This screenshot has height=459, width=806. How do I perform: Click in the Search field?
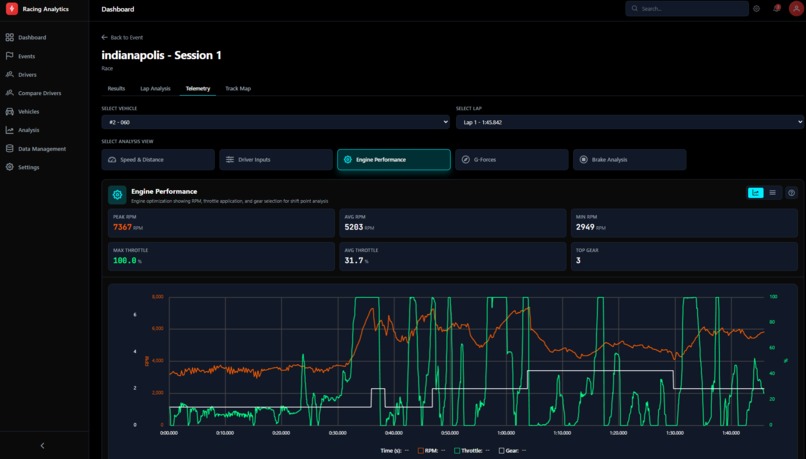click(x=687, y=9)
